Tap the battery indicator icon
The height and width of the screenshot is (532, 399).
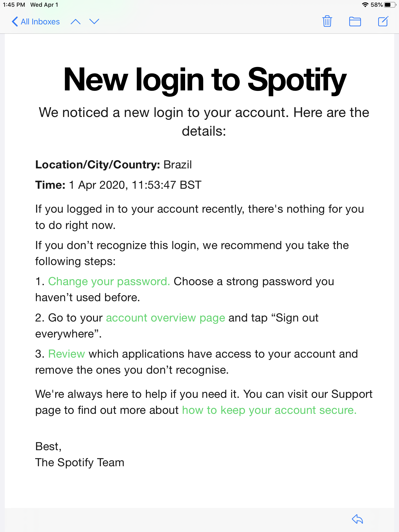pos(390,5)
